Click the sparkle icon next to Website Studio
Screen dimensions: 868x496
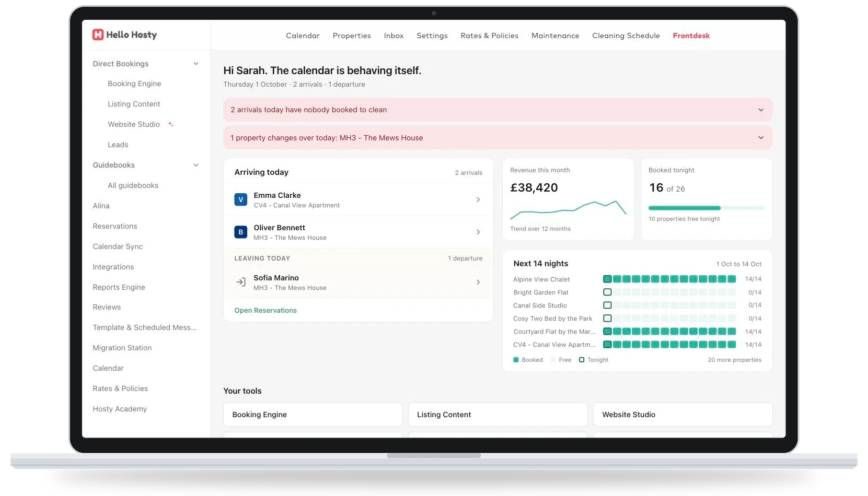coord(170,124)
